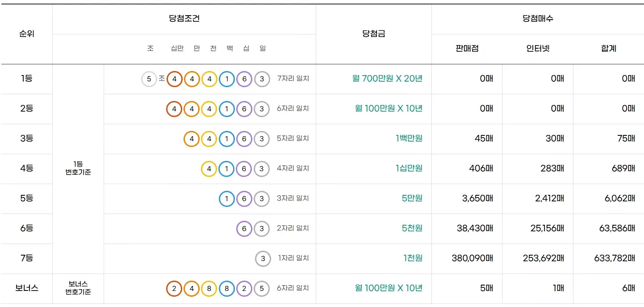Image resolution: width=644 pixels, height=307 pixels.
Task: Click 2등 prize 월 100만원 X 10년
Action: (389, 109)
